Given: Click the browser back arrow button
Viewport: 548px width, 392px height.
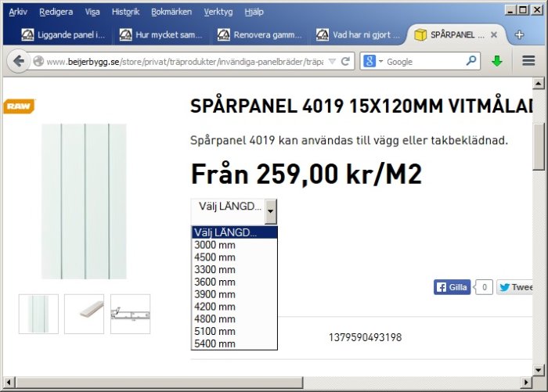Looking at the screenshot, I should pyautogui.click(x=18, y=62).
